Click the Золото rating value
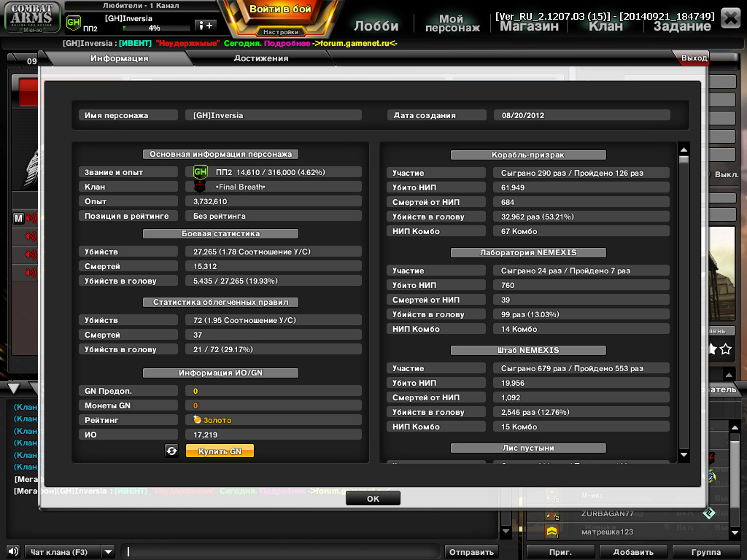This screenshot has height=560, width=747. pos(273,420)
